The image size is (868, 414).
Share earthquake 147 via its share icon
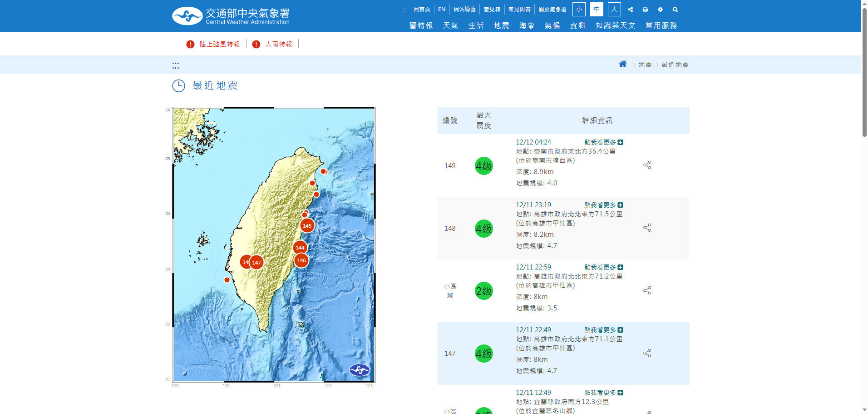(647, 353)
